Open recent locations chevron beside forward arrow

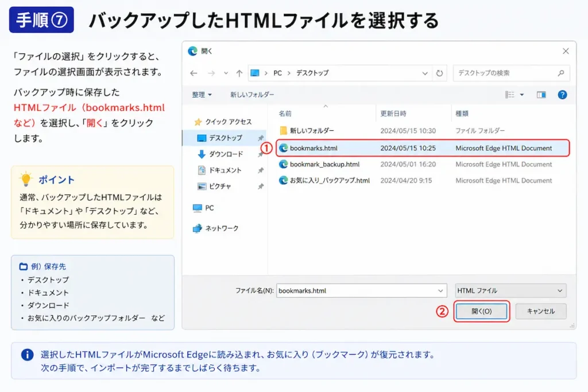(x=226, y=73)
